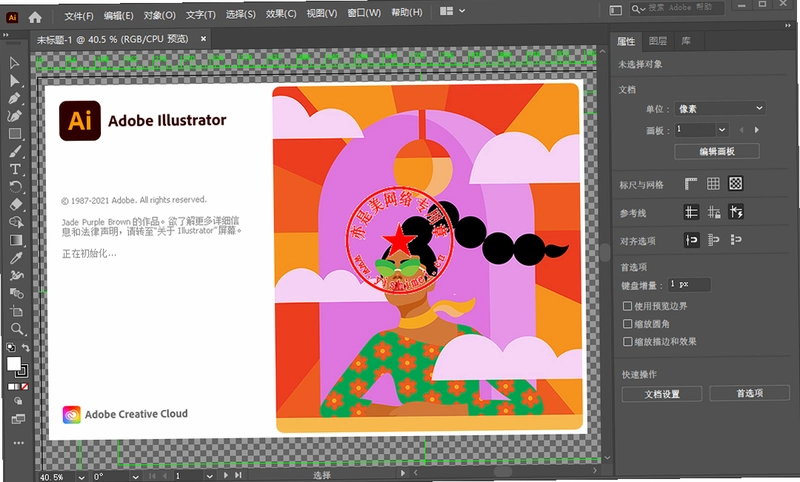Select the Paintbrush tool
Viewport: 800px width, 482px height.
(x=15, y=151)
